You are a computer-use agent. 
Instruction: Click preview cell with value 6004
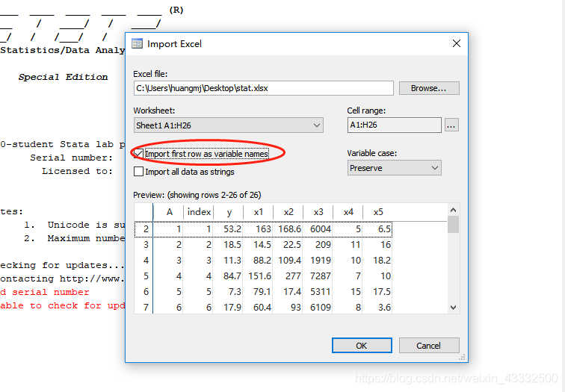pos(318,229)
